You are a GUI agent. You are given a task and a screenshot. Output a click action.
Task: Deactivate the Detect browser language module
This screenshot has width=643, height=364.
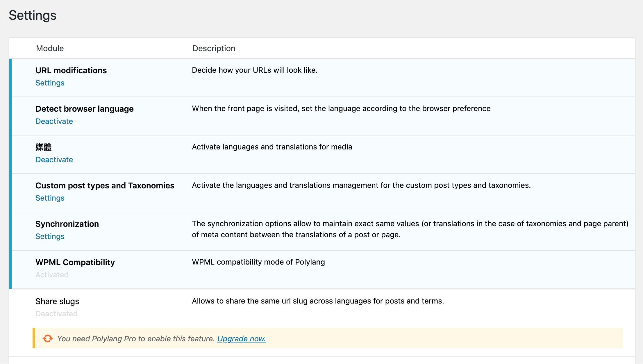click(x=54, y=121)
